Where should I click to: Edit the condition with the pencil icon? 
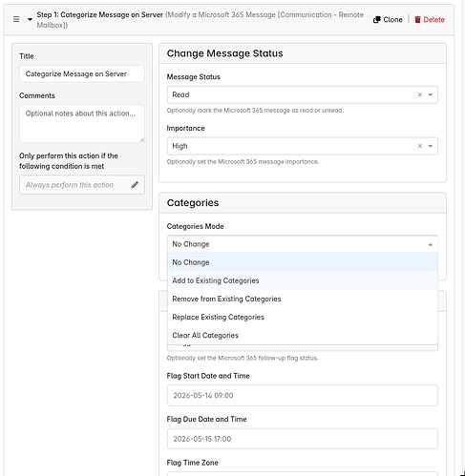135,185
